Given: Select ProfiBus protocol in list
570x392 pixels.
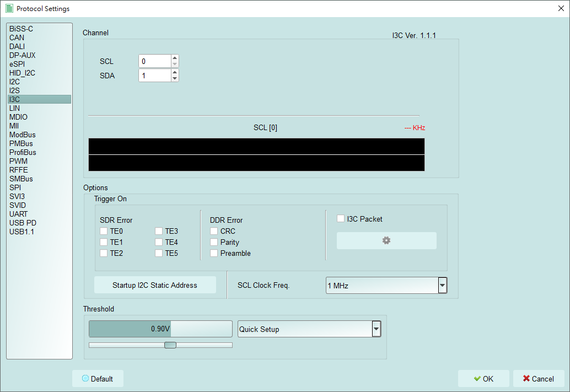Looking at the screenshot, I should pyautogui.click(x=39, y=152).
